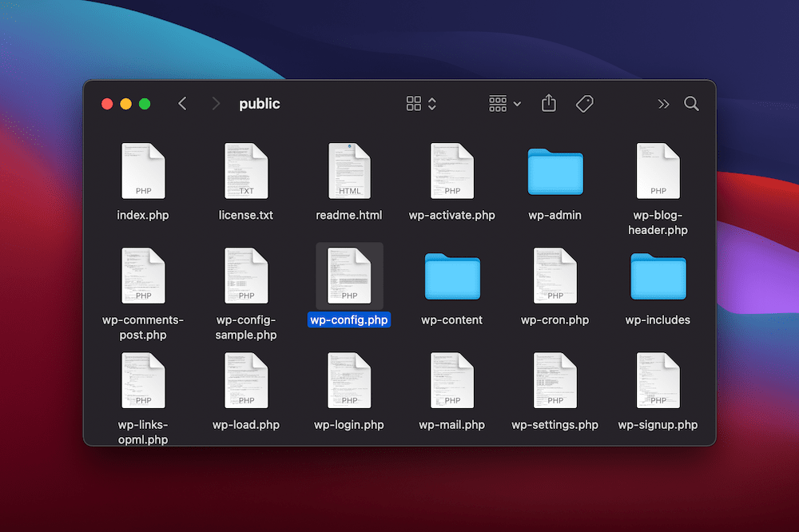Expand the toolbar overflow double chevron
Image resolution: width=799 pixels, height=532 pixels.
pyautogui.click(x=663, y=105)
